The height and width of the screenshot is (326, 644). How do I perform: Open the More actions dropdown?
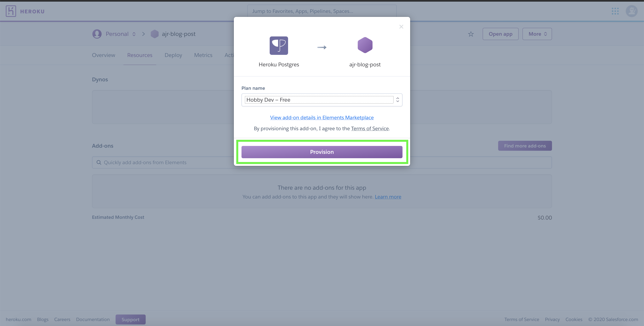537,34
